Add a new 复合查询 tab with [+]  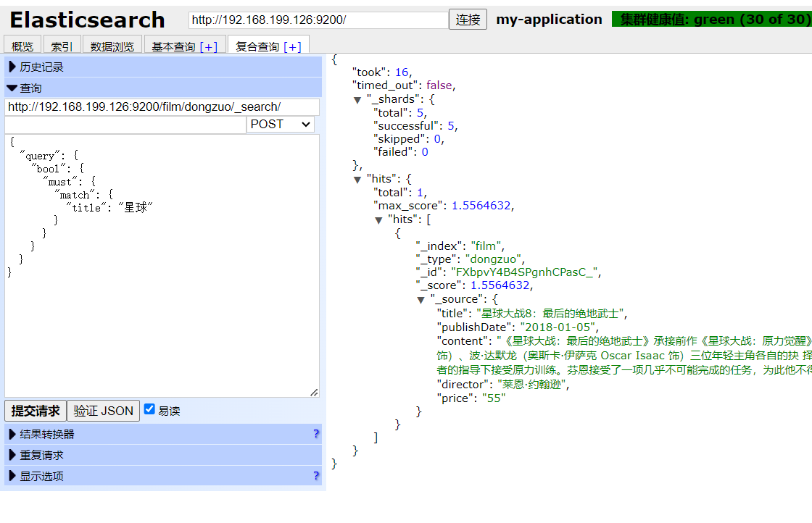(293, 47)
